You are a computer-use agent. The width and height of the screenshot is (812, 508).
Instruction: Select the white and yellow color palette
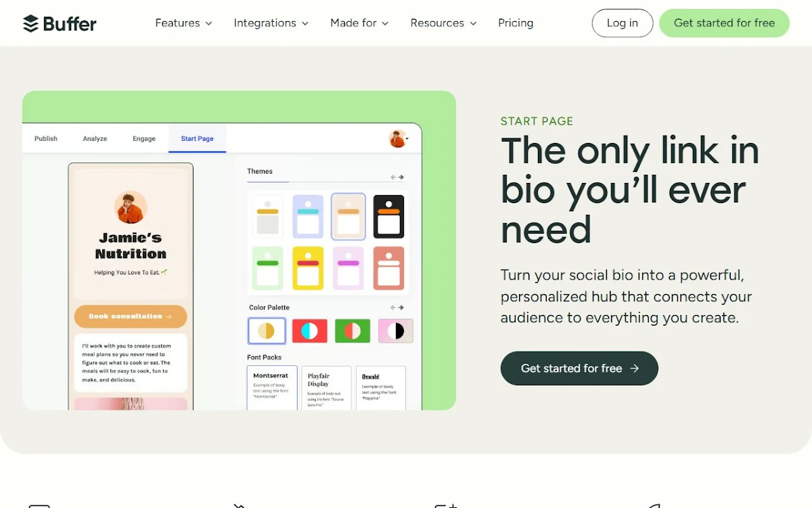[x=267, y=331]
